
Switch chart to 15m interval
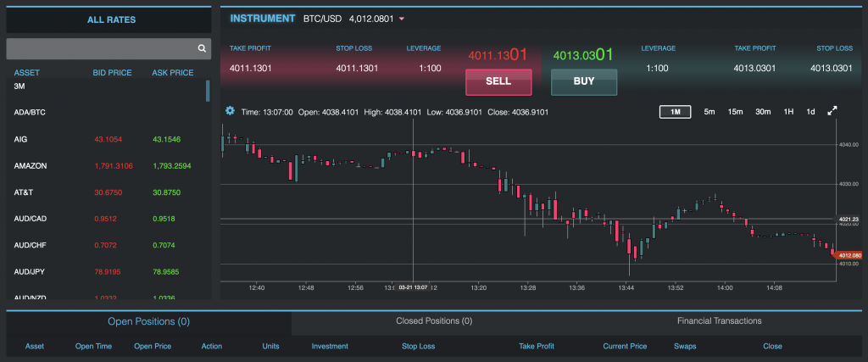735,112
